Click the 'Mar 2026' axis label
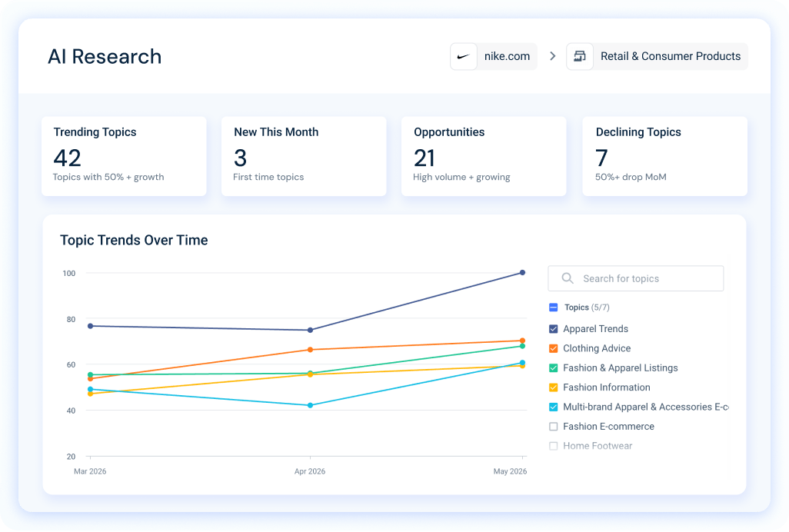The width and height of the screenshot is (789, 532). point(90,471)
